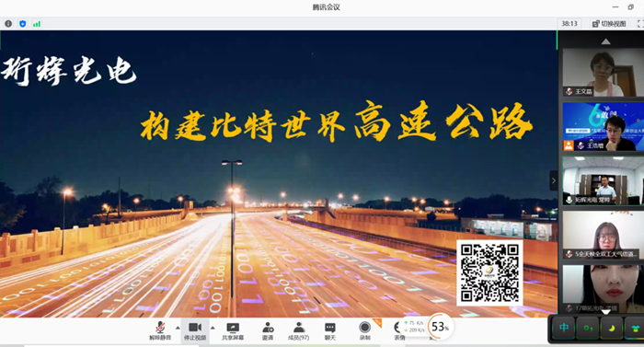Check the green network signal icon

tap(37, 24)
